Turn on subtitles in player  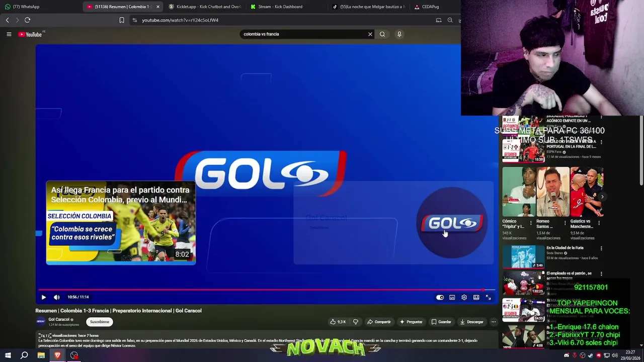point(452,297)
